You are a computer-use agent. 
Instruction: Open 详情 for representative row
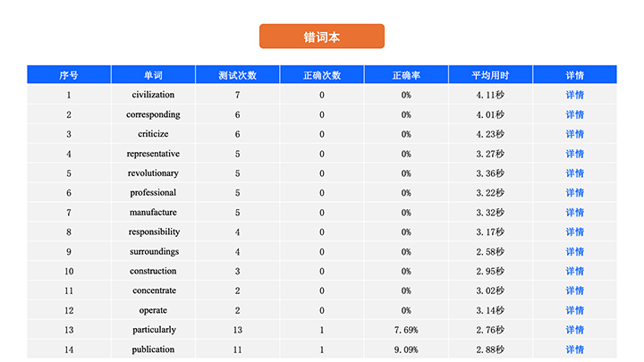click(574, 154)
